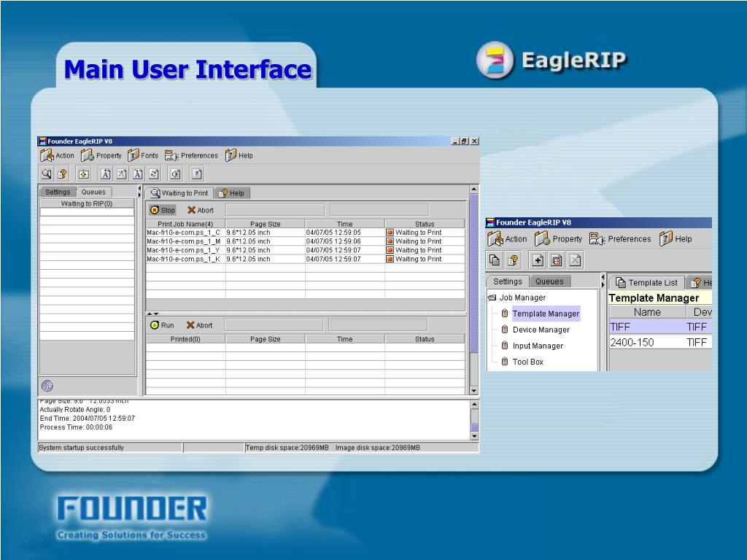747x560 pixels.
Task: Click the Stop button above print job list
Action: point(163,210)
